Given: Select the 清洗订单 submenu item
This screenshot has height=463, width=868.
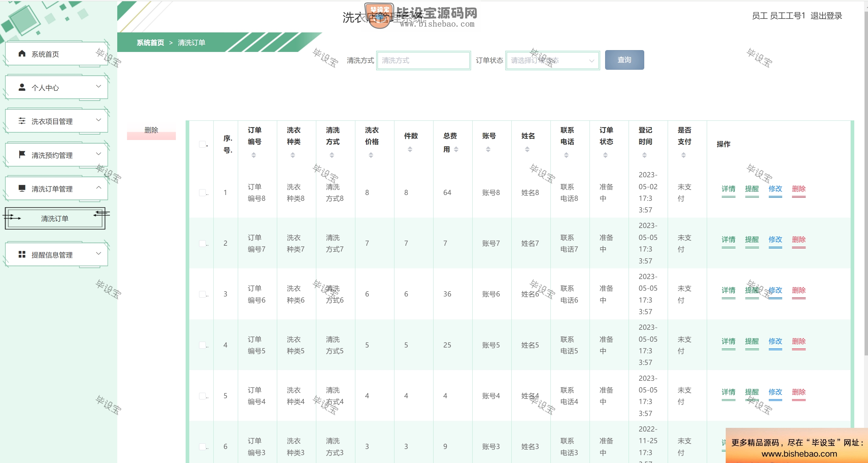Looking at the screenshot, I should tap(55, 219).
